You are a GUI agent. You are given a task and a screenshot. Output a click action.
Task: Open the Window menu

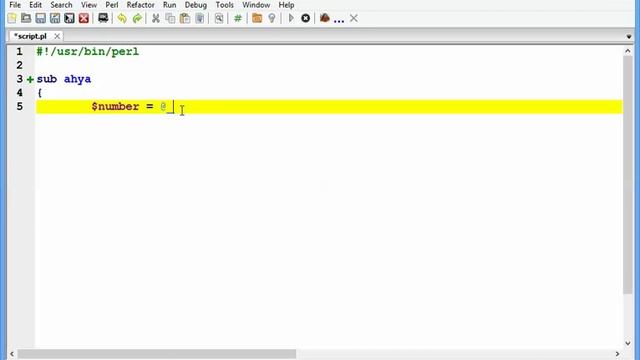256,5
